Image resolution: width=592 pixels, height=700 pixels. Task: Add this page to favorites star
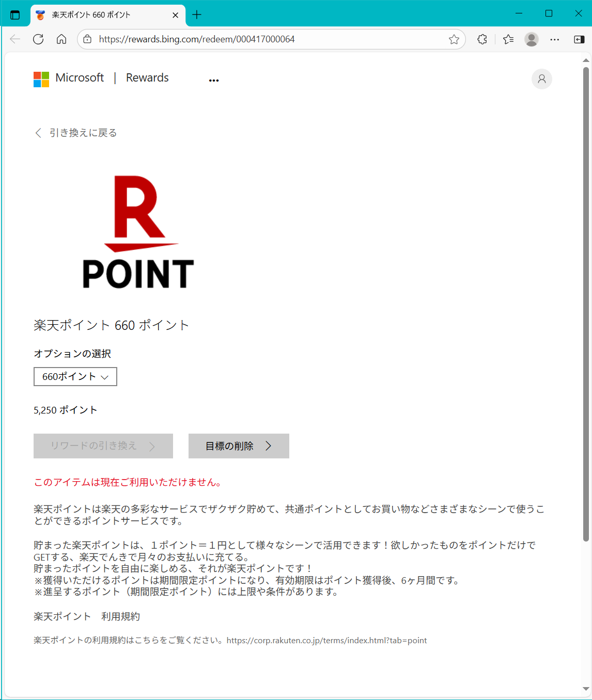pyautogui.click(x=454, y=39)
